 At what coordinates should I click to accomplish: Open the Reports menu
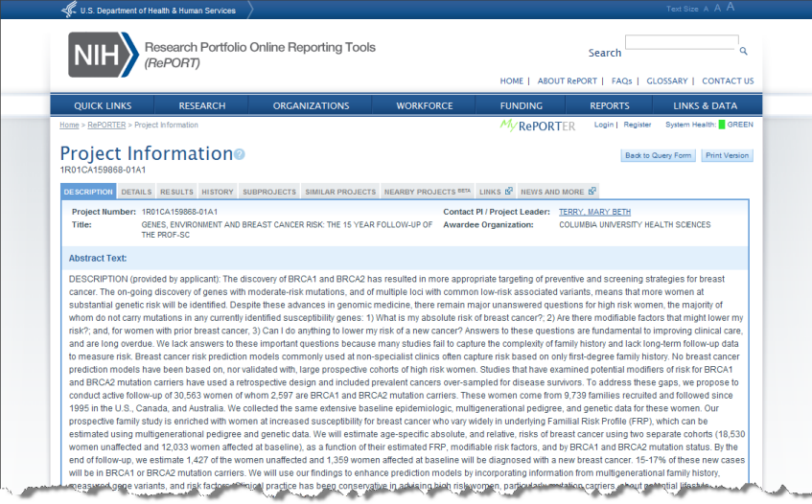(x=610, y=105)
